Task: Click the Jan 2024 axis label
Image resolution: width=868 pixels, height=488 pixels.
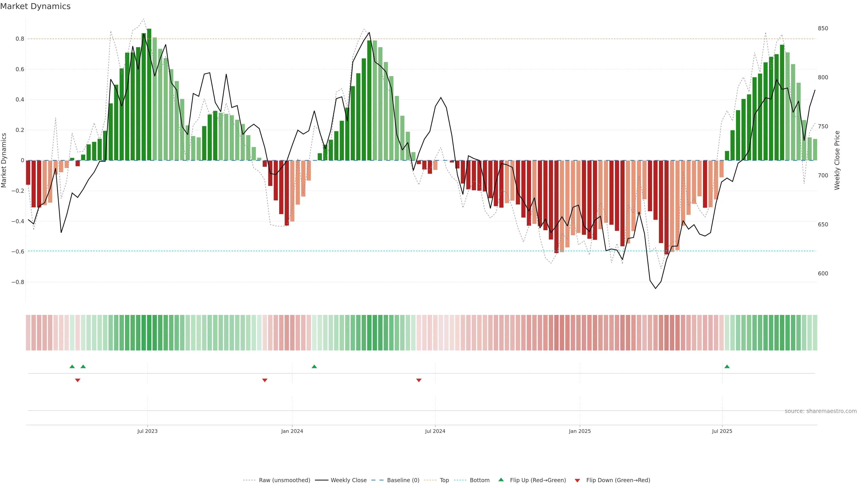Action: point(292,431)
